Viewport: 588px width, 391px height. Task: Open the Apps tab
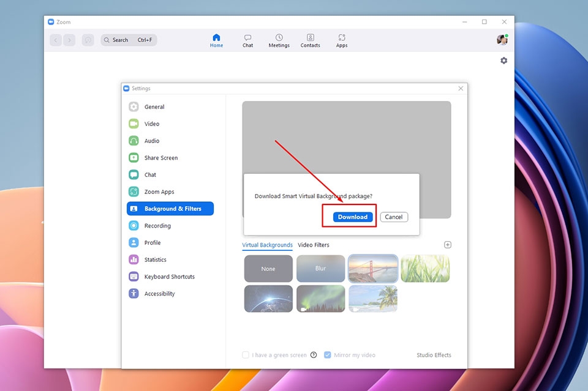pos(342,41)
